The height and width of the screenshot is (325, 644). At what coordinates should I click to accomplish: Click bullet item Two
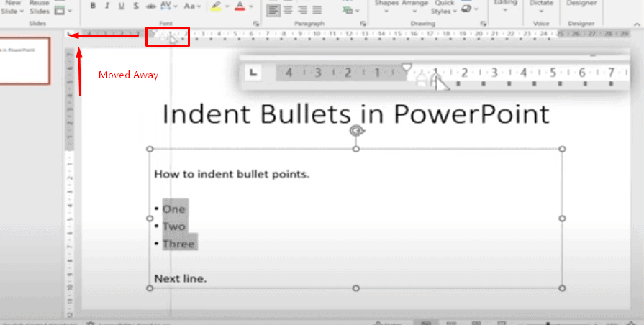(x=174, y=226)
